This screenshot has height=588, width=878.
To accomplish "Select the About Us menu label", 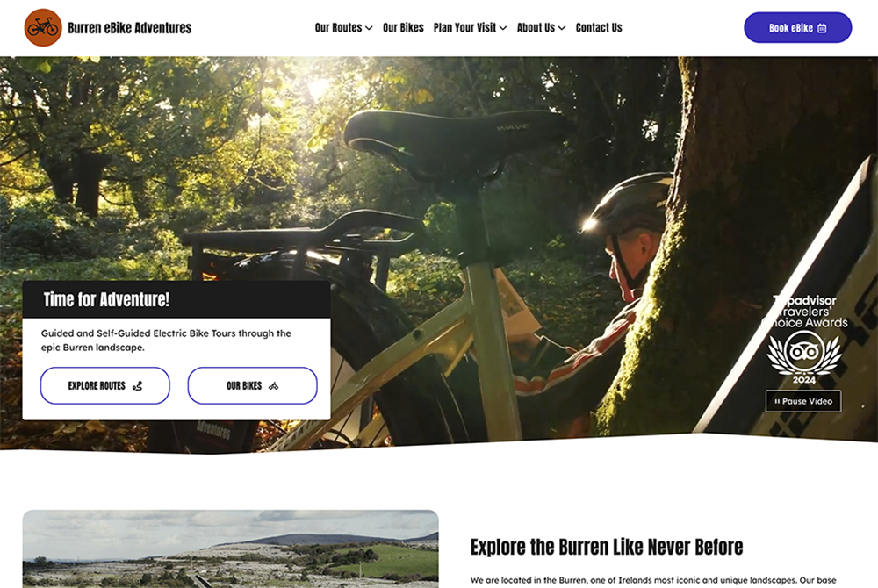I will point(536,28).
